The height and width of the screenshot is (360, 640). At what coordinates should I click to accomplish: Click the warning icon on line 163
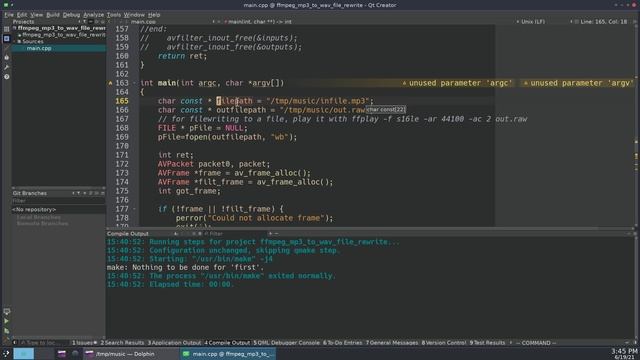(110, 83)
